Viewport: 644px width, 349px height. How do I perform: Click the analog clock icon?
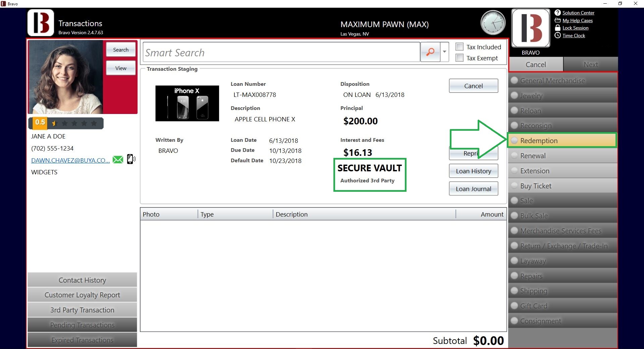493,23
